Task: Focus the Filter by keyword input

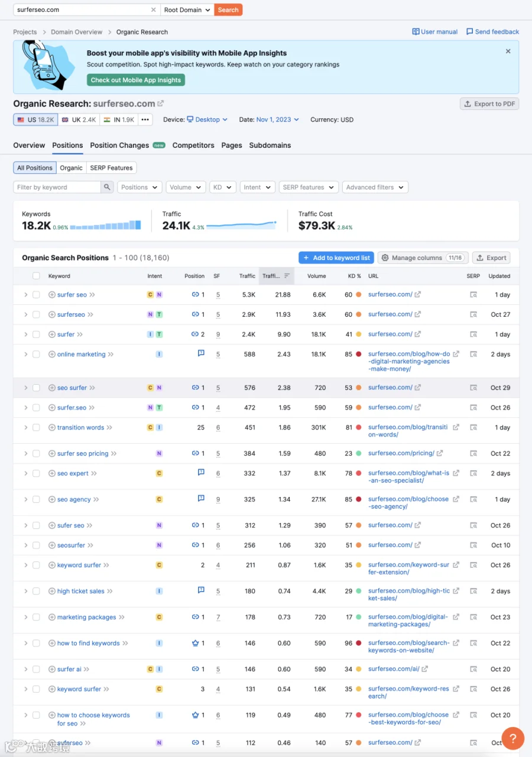Action: [x=57, y=187]
